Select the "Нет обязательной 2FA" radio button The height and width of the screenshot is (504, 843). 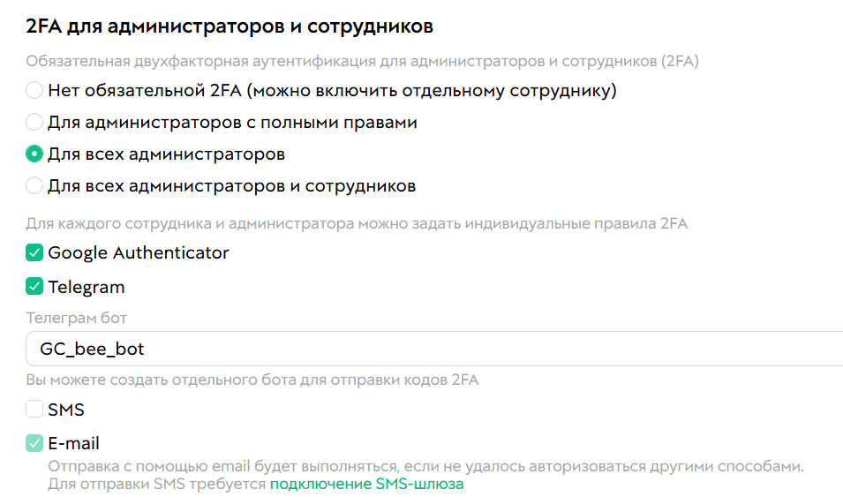pyautogui.click(x=34, y=90)
